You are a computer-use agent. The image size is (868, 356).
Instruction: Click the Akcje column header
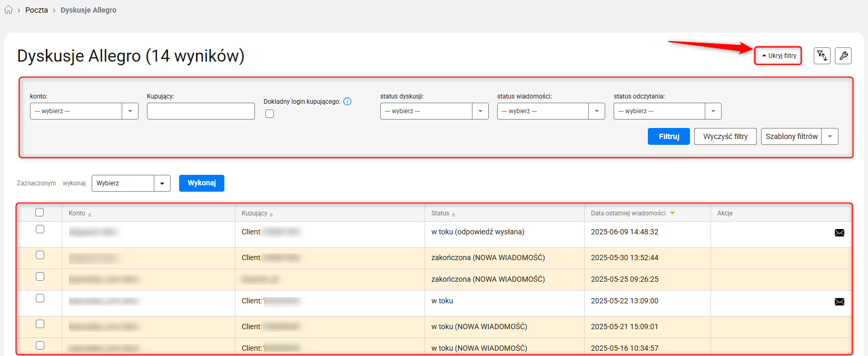725,213
